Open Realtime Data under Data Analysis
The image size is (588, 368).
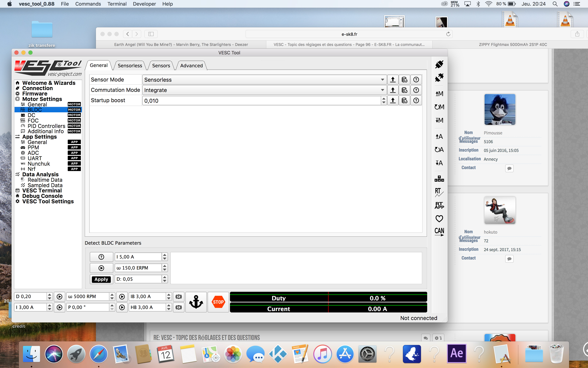pyautogui.click(x=45, y=180)
